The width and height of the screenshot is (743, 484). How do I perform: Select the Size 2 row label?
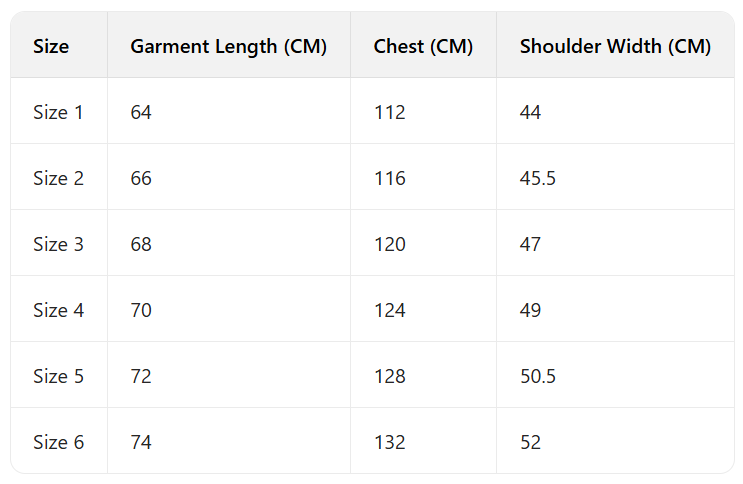tap(58, 178)
